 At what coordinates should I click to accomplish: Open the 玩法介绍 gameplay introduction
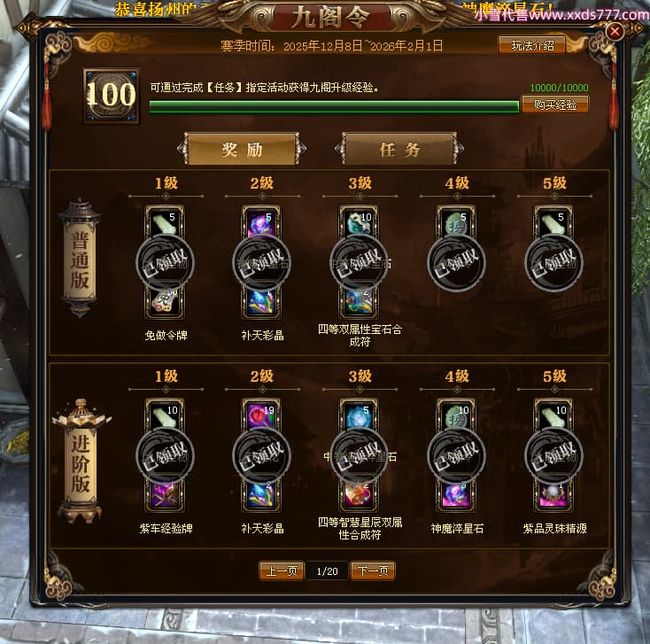pyautogui.click(x=532, y=45)
